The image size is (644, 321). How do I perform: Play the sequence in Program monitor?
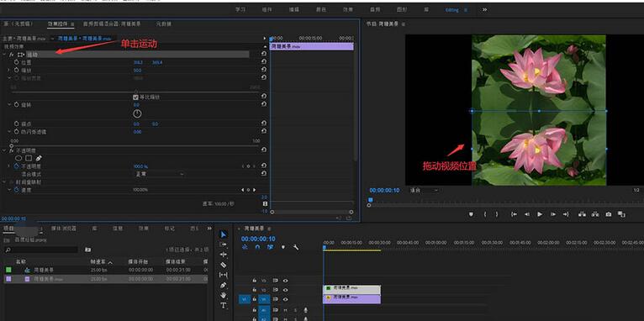540,214
